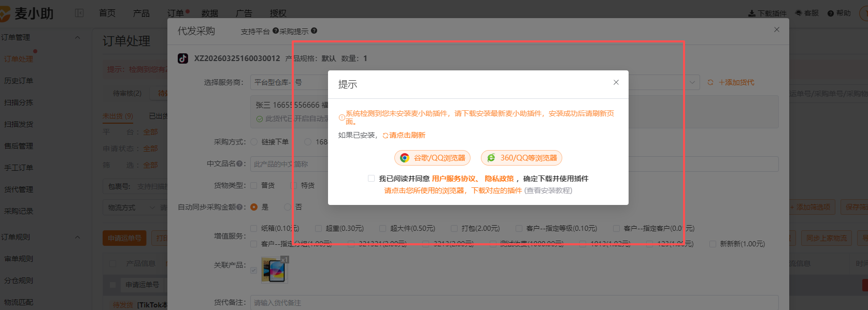Open the 隐私政策 link
868x310 pixels.
(499, 178)
